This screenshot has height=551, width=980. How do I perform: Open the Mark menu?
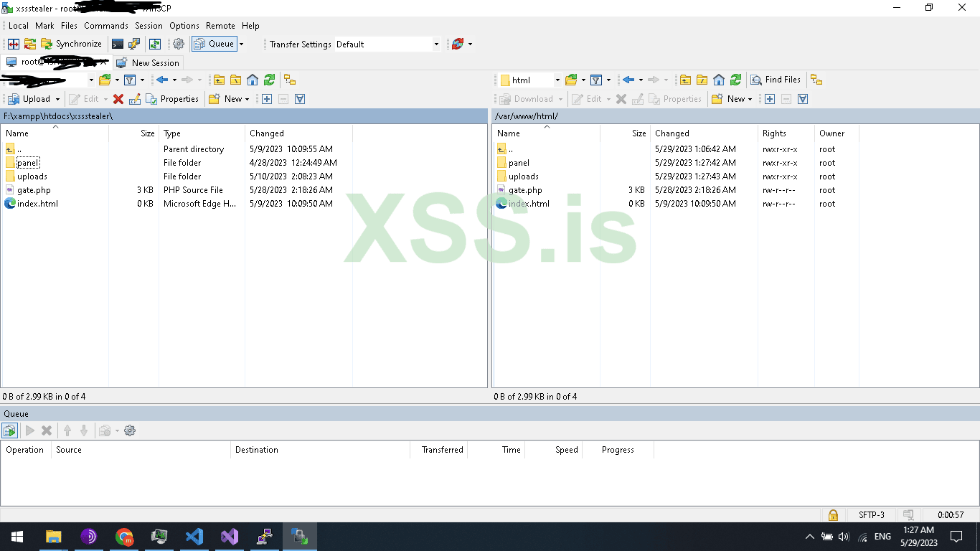point(44,26)
